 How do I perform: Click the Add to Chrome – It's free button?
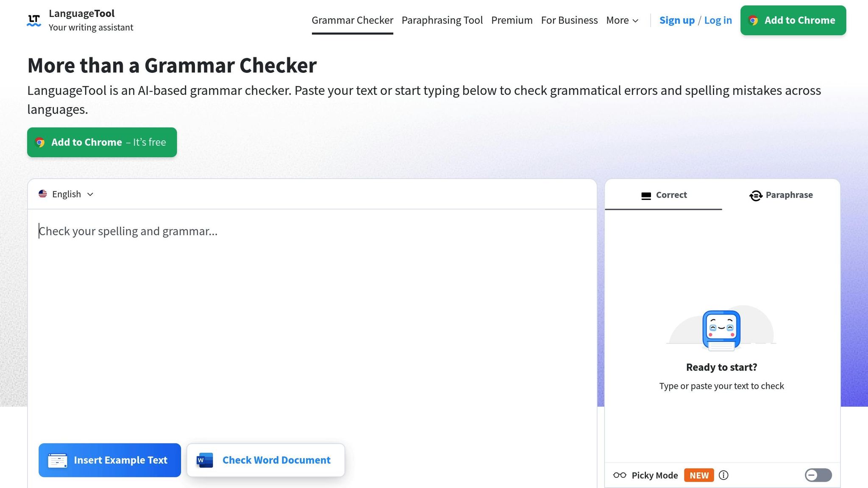[102, 142]
